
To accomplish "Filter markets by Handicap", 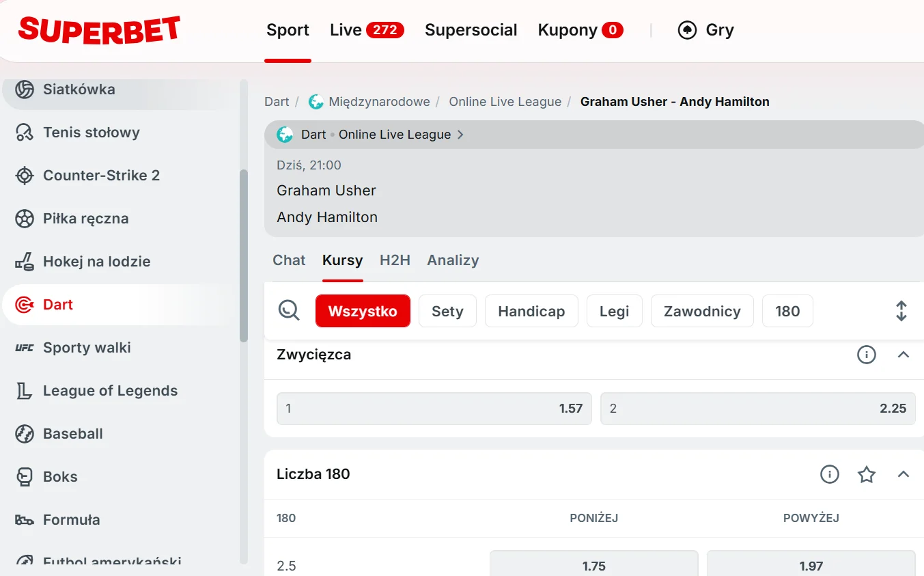I will [531, 312].
